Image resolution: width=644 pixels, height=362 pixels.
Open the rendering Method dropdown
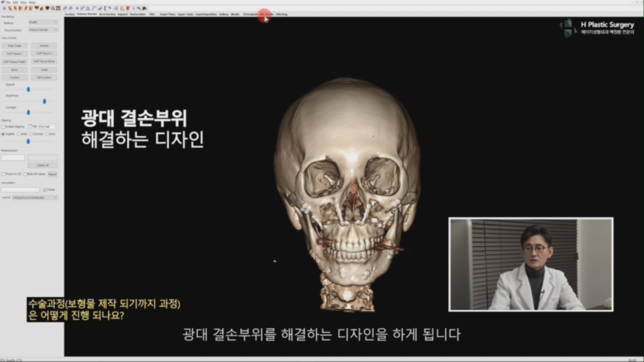pyautogui.click(x=43, y=22)
